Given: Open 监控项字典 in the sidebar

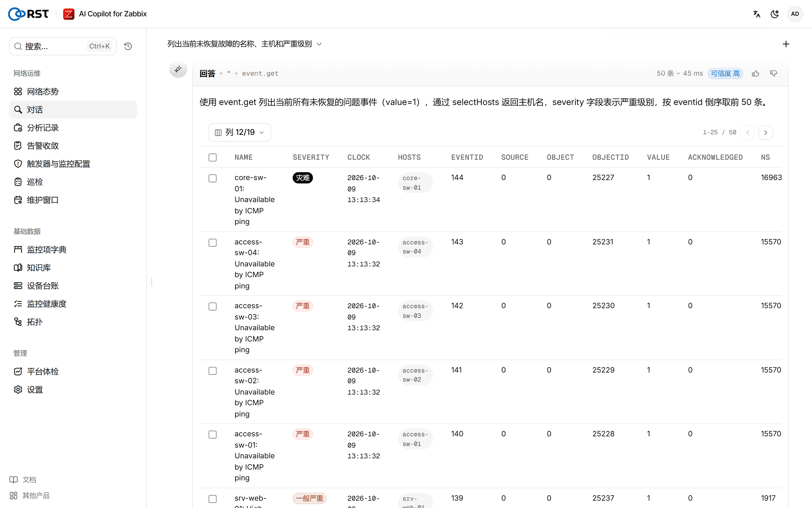Looking at the screenshot, I should point(73,249).
